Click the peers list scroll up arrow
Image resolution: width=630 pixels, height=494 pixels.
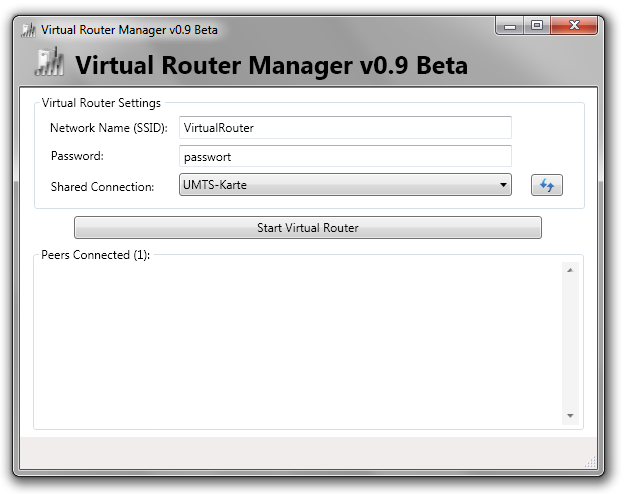(x=570, y=270)
